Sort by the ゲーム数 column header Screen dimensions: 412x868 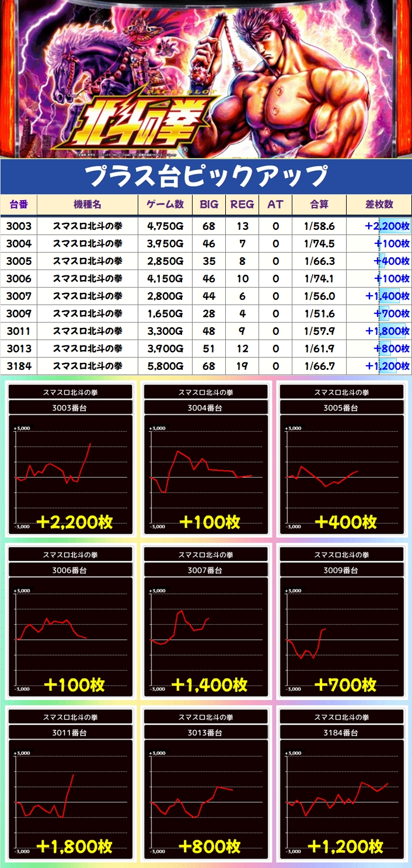coord(165,205)
